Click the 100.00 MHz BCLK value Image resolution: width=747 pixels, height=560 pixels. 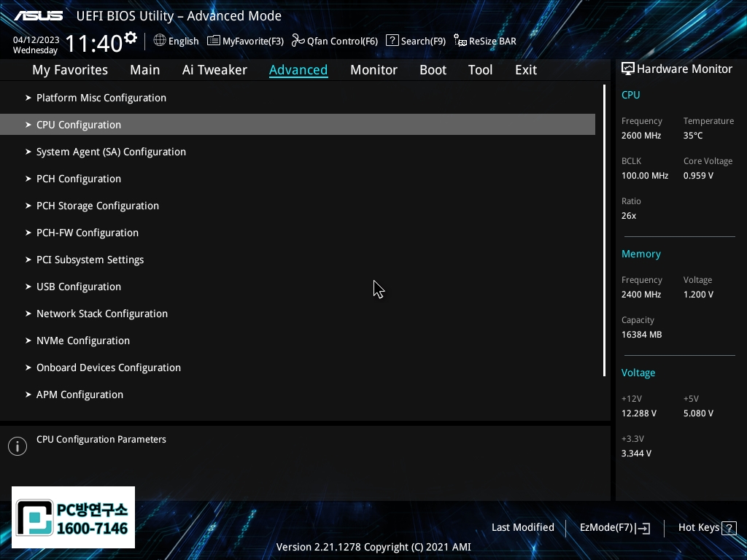pyautogui.click(x=645, y=176)
